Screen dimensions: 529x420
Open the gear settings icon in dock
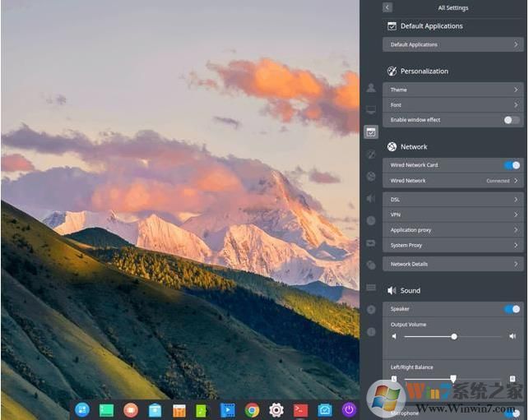point(276,409)
